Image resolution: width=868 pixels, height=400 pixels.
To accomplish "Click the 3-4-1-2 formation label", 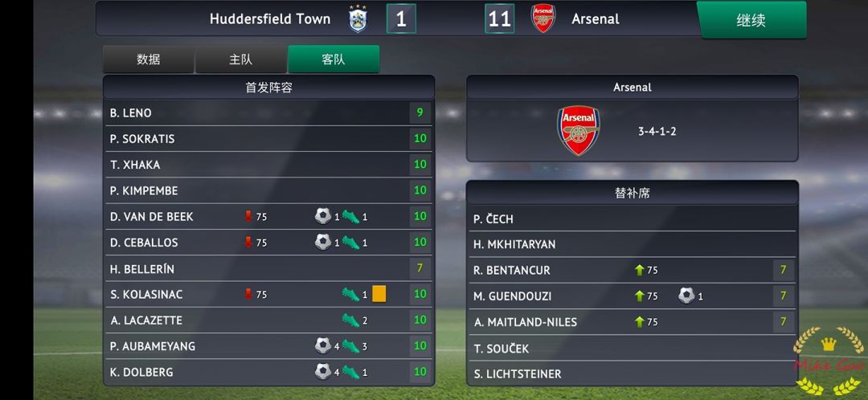I will (657, 131).
